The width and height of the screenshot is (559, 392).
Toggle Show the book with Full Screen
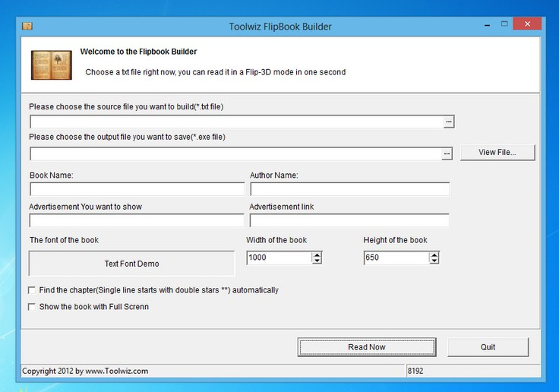32,307
